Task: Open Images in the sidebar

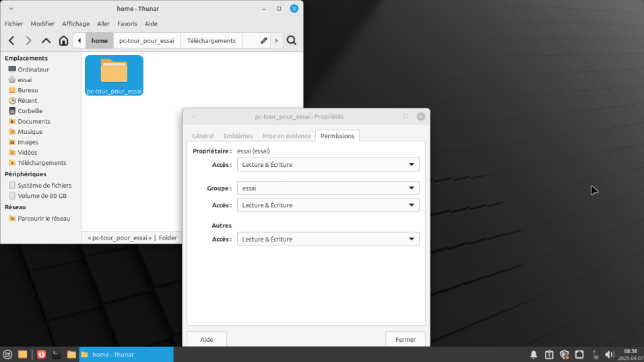Action: tap(28, 142)
